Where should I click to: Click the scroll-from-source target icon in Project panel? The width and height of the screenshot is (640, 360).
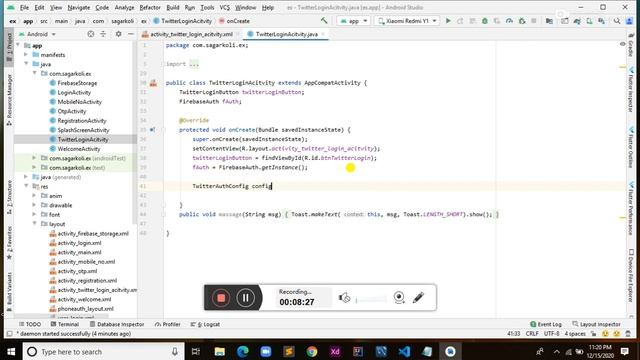point(91,34)
